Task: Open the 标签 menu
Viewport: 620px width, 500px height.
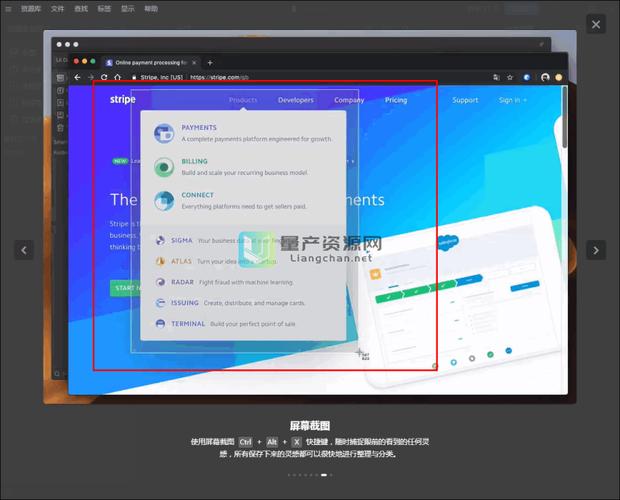Action: [104, 9]
